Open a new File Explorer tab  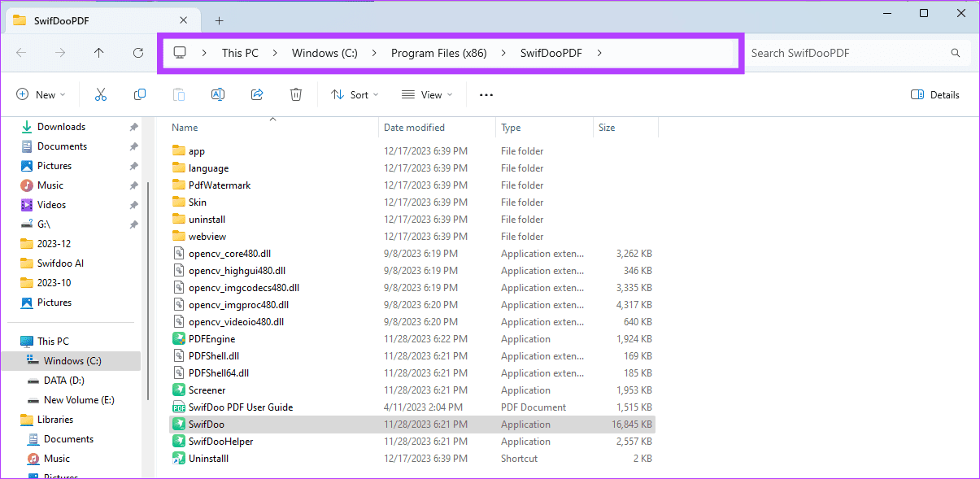(218, 20)
